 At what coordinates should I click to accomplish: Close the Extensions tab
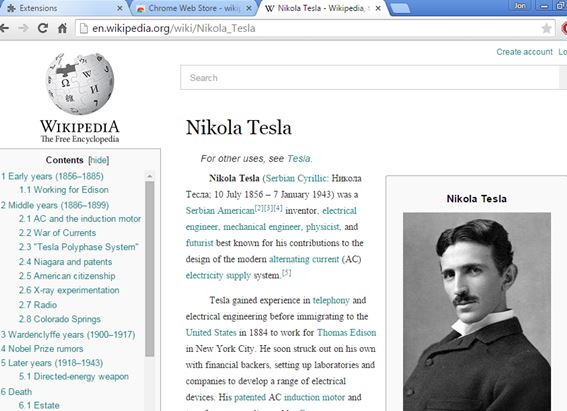120,8
